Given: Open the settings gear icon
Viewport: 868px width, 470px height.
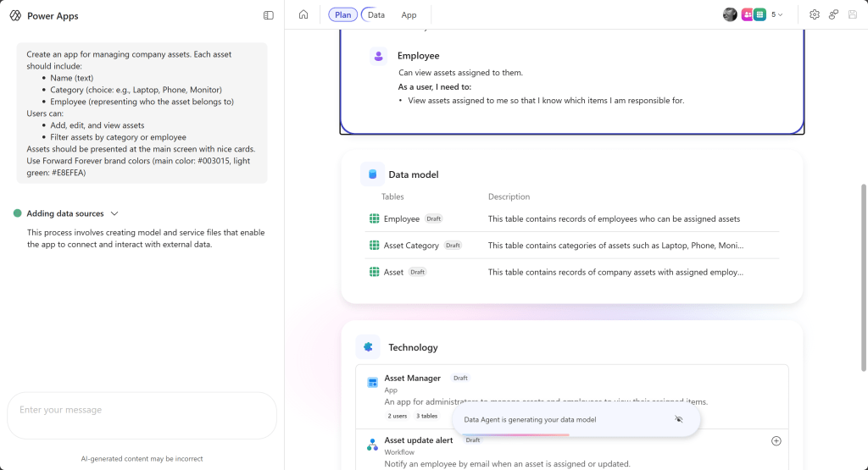Looking at the screenshot, I should pos(815,14).
